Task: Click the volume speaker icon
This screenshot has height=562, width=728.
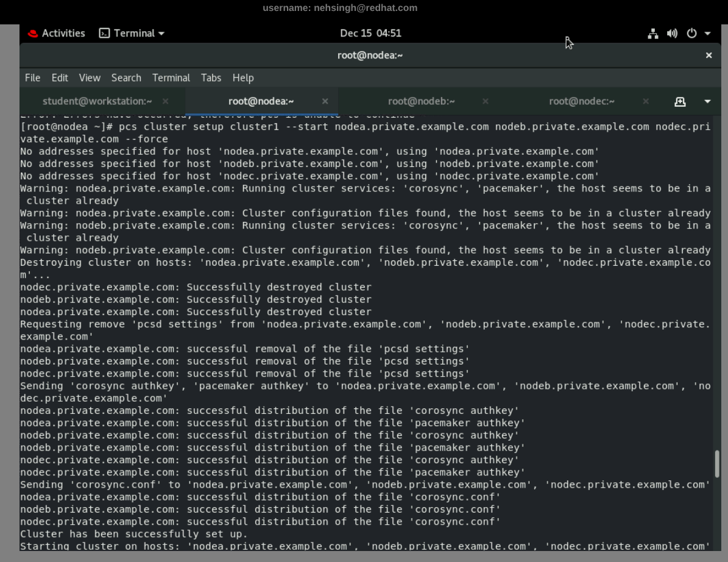Action: (x=672, y=34)
